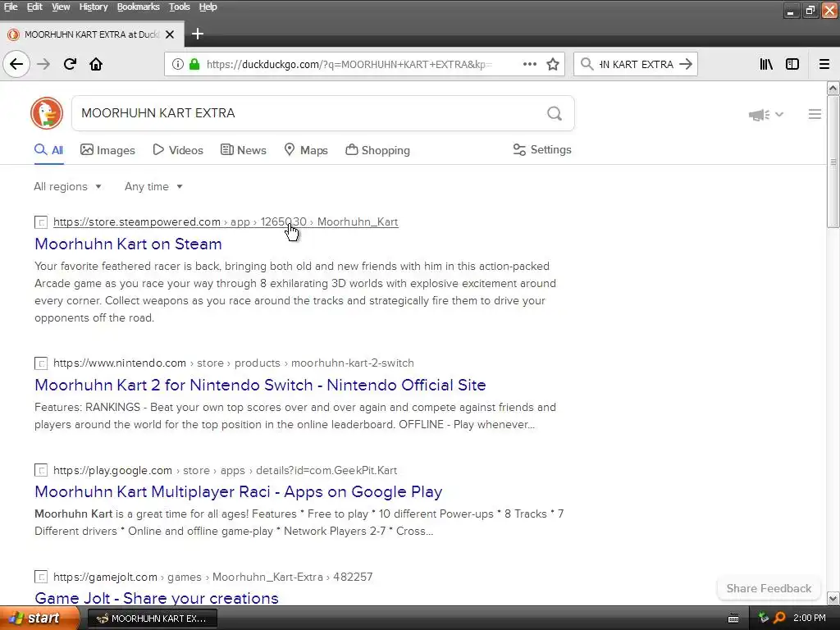Screen dimensions: 840x630
Task: Toggle the sidebar view icon
Action: 792,64
